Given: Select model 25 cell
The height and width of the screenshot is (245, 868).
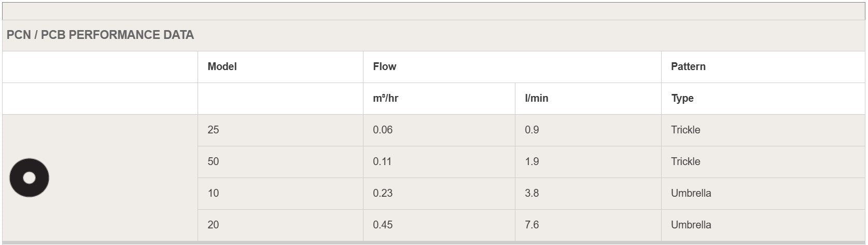Looking at the screenshot, I should (213, 130).
